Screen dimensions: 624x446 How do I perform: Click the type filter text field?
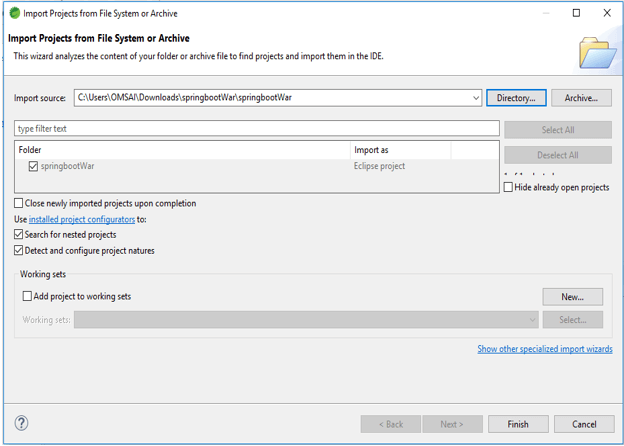coord(256,129)
